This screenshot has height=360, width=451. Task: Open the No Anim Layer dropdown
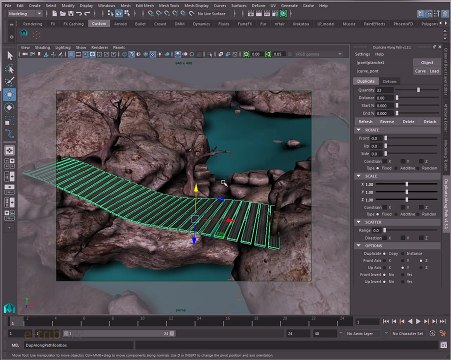[359, 333]
